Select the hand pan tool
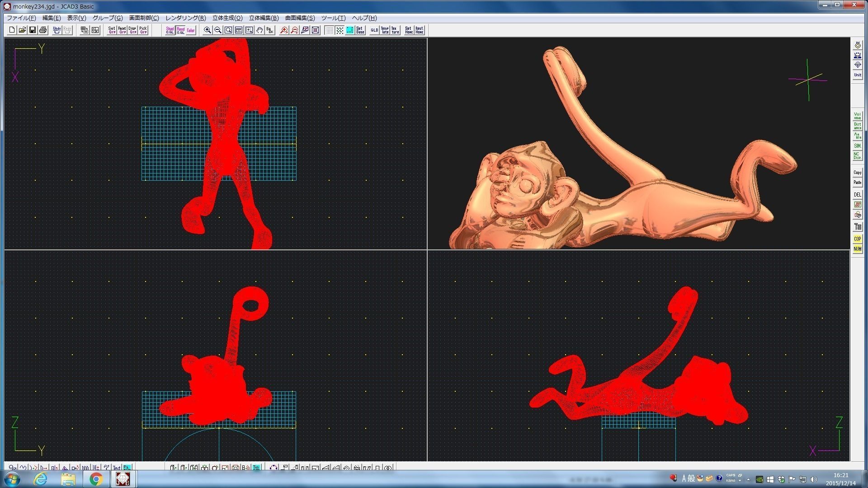The height and width of the screenshot is (488, 868). 259,30
